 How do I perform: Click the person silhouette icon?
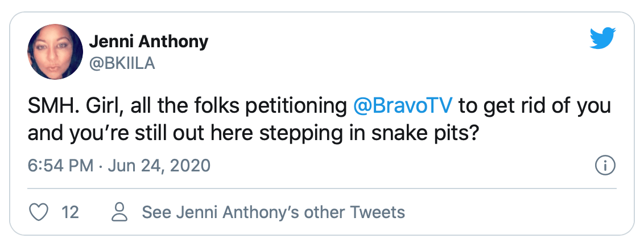pyautogui.click(x=120, y=212)
